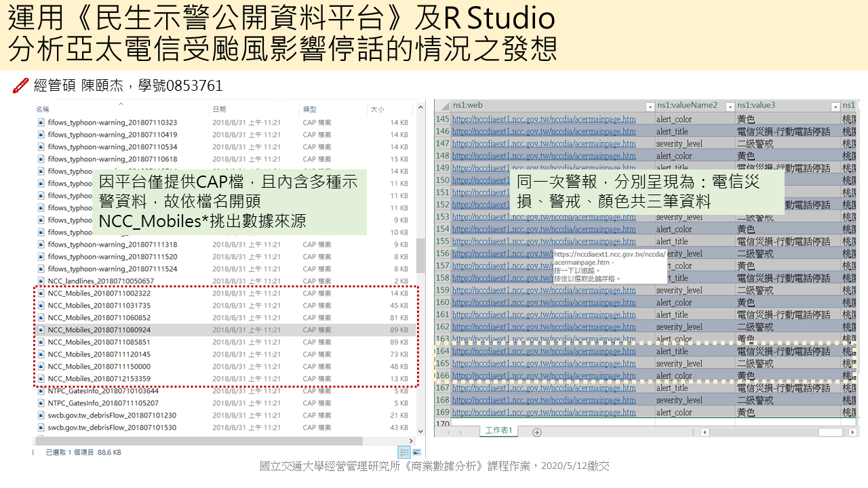This screenshot has height=488, width=868.
Task: Open the ns1:value3 column filter dropdown
Action: click(835, 106)
